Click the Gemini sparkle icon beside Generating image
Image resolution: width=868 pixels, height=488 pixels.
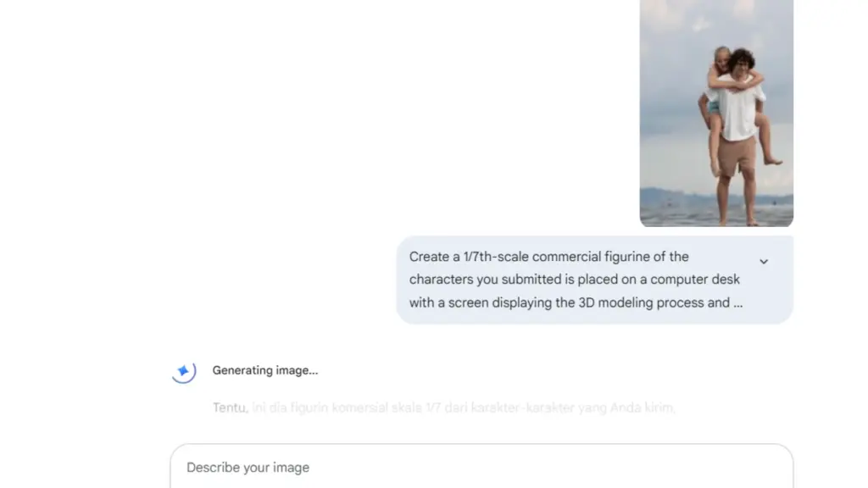[x=183, y=370]
